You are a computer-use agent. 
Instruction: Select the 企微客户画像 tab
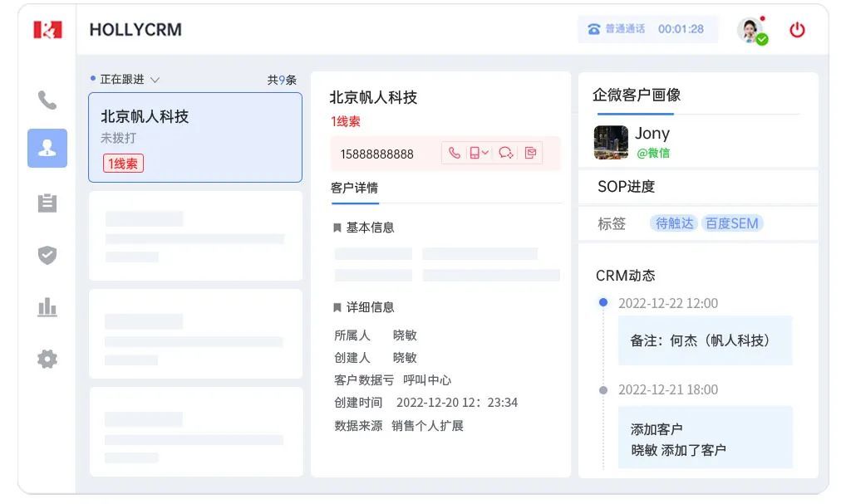tap(636, 95)
